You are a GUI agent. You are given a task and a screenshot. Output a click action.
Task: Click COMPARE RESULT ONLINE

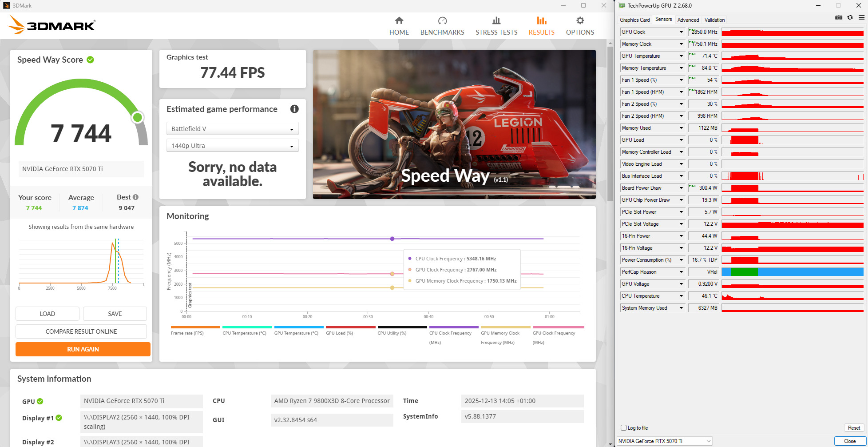tap(81, 331)
